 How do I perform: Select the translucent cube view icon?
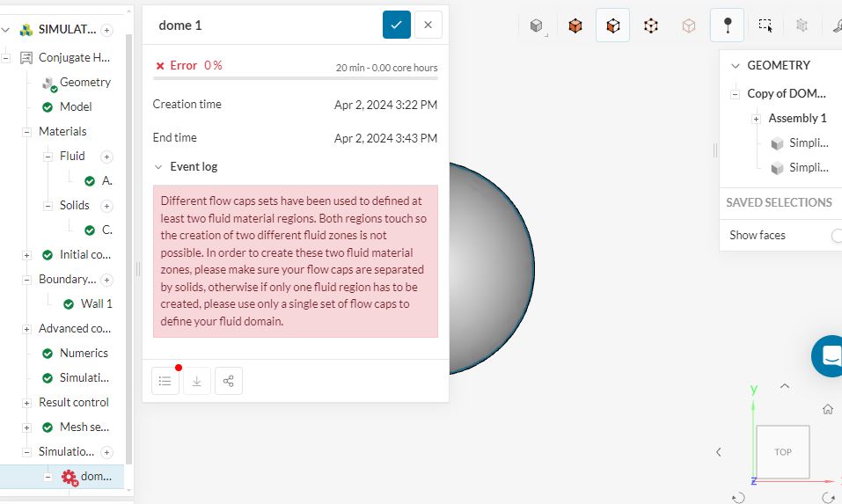[689, 26]
